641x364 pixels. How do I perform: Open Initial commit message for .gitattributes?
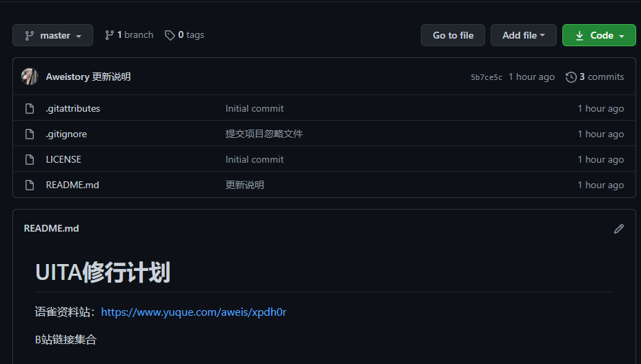[x=255, y=108]
